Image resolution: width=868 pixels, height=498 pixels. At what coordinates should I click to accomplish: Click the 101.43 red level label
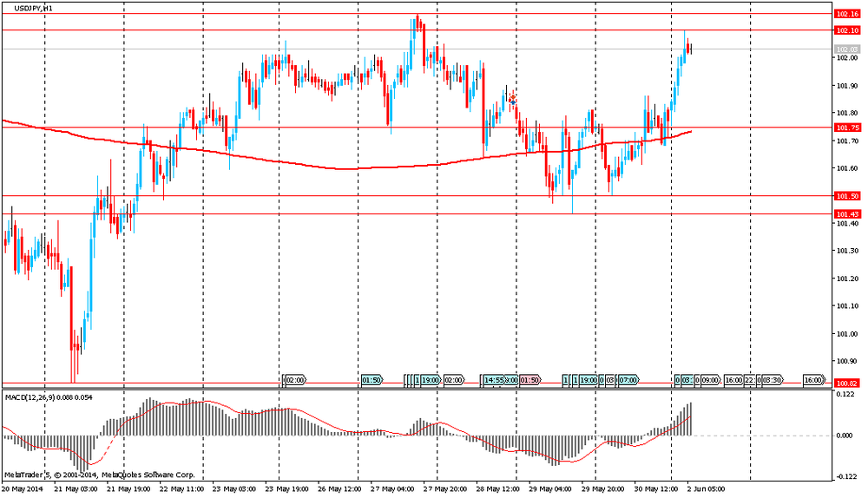(847, 214)
